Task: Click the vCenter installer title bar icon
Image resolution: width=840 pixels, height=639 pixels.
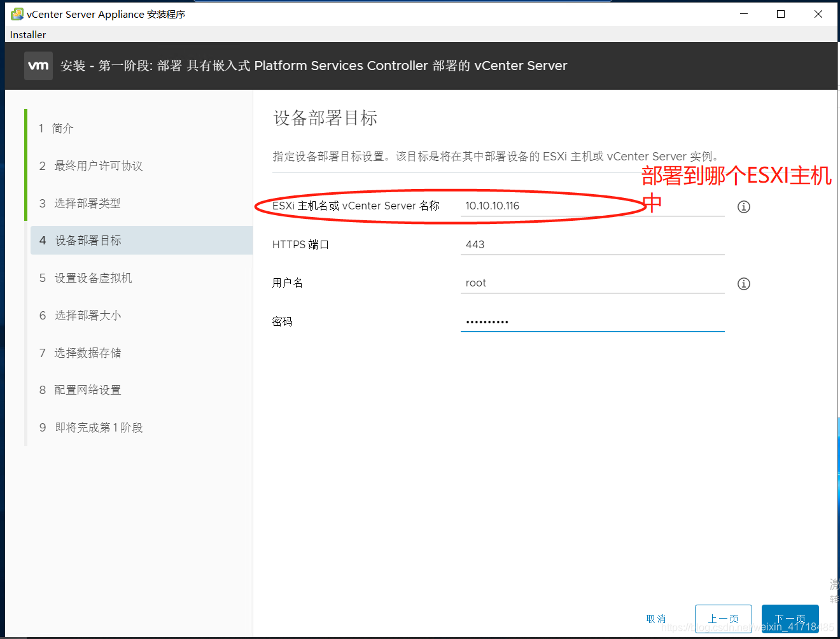Action: [17, 14]
